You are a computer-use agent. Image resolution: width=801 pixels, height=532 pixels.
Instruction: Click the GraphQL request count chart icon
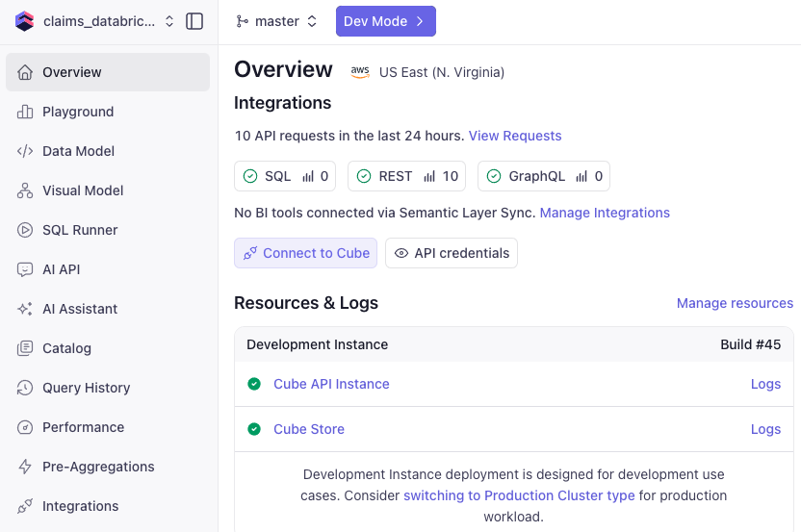pyautogui.click(x=581, y=177)
